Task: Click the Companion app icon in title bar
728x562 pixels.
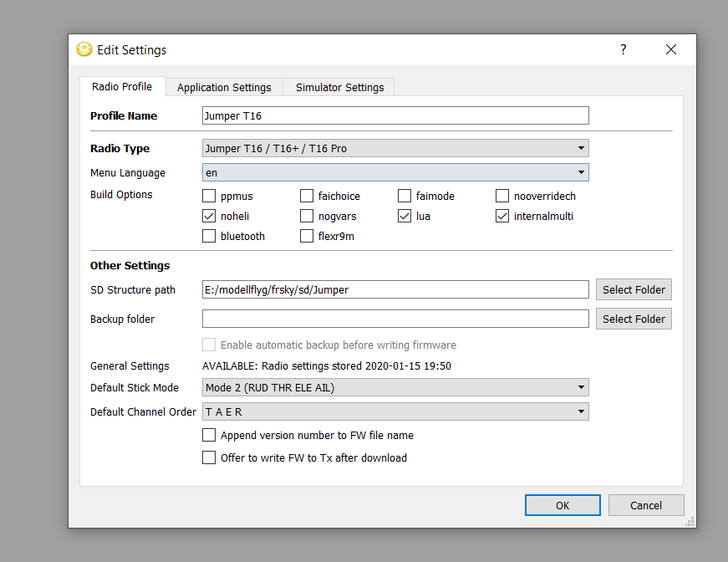Action: (84, 49)
